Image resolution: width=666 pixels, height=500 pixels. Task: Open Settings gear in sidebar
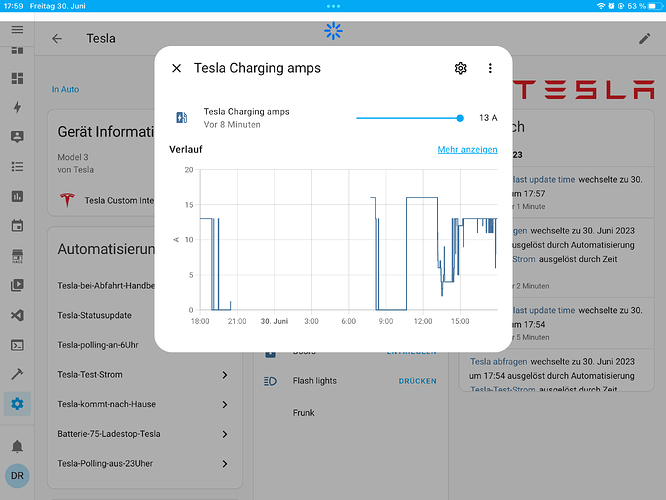17,404
